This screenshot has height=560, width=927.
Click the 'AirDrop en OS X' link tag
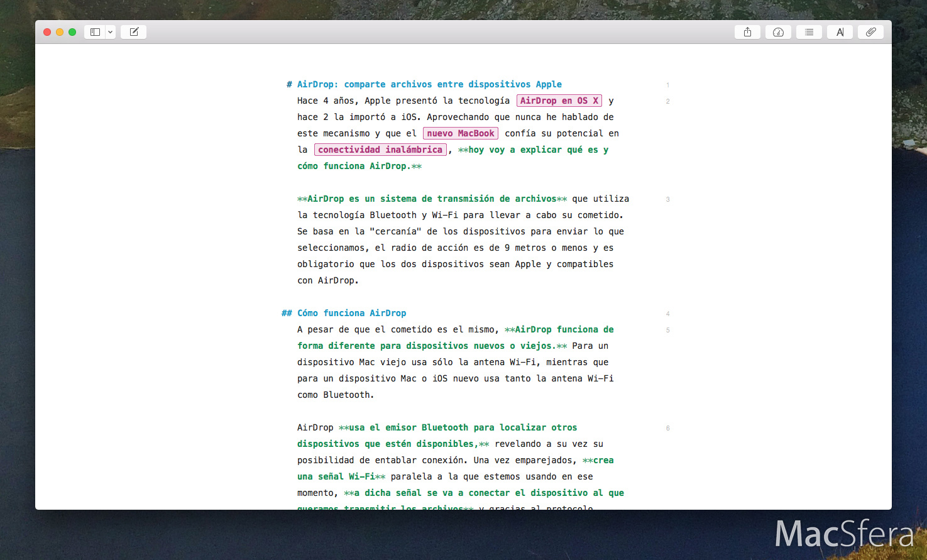tap(559, 101)
